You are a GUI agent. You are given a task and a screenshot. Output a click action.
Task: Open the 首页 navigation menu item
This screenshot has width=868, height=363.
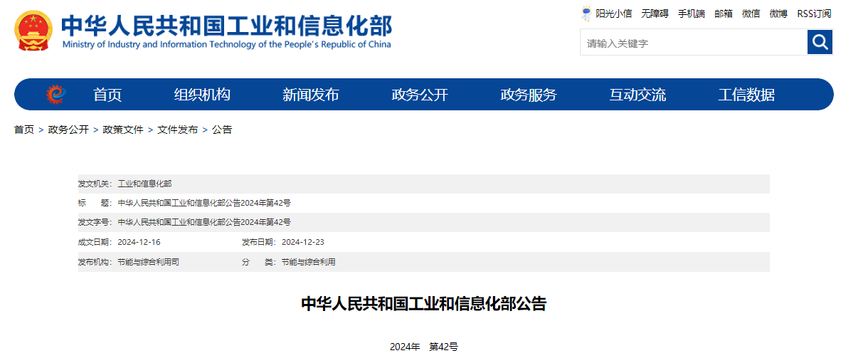coord(107,95)
